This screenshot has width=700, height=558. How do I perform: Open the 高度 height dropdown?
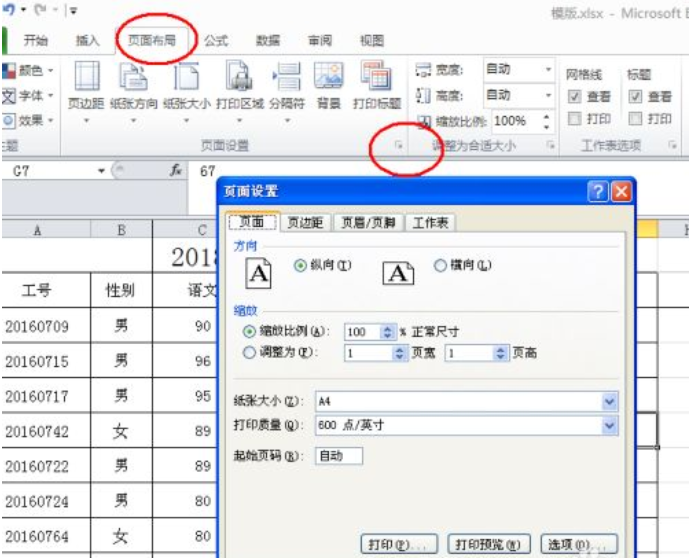point(548,95)
